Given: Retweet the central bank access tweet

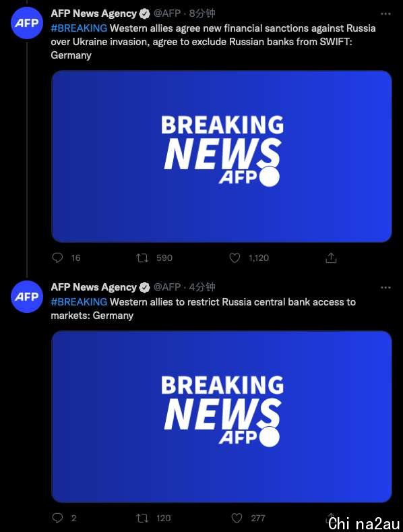Looking at the screenshot, I should tap(142, 518).
